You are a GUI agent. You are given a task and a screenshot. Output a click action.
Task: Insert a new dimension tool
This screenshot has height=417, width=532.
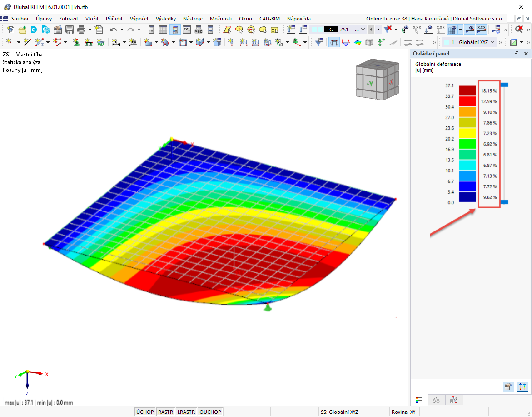point(116,42)
